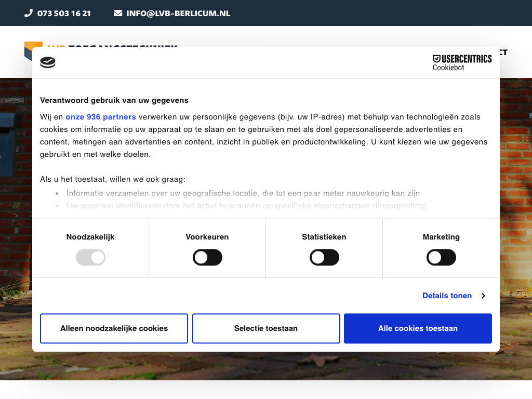The height and width of the screenshot is (399, 532).
Task: Click the Verantwoord gebruik van uw gegevens heading
Action: pyautogui.click(x=114, y=100)
